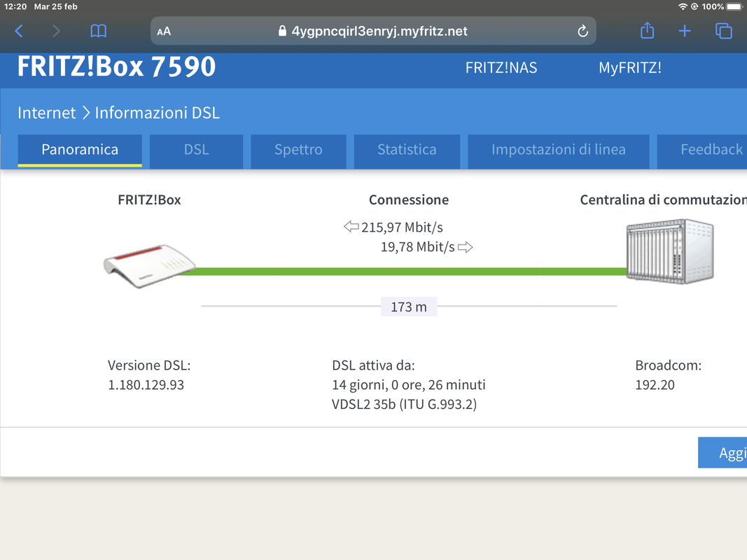
Task: Tap the battery indicator icon
Action: click(734, 7)
